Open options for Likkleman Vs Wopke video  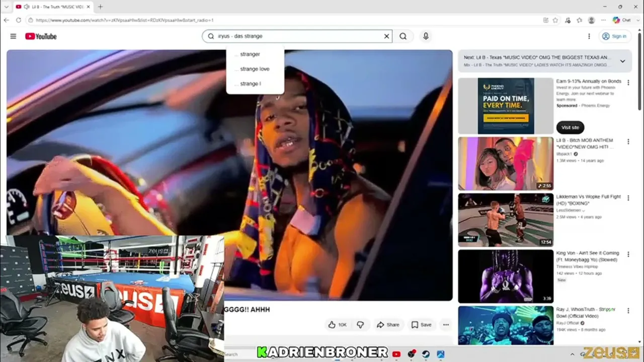click(628, 198)
